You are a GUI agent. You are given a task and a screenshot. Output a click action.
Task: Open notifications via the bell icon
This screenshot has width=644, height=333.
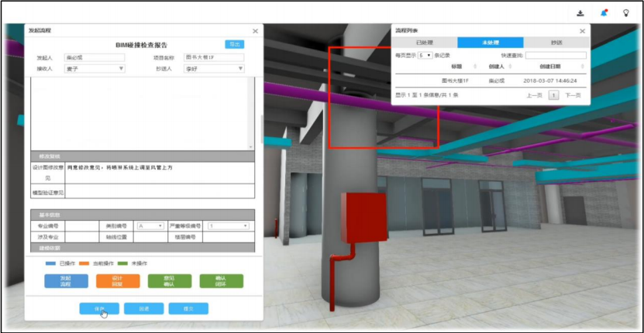click(x=604, y=13)
